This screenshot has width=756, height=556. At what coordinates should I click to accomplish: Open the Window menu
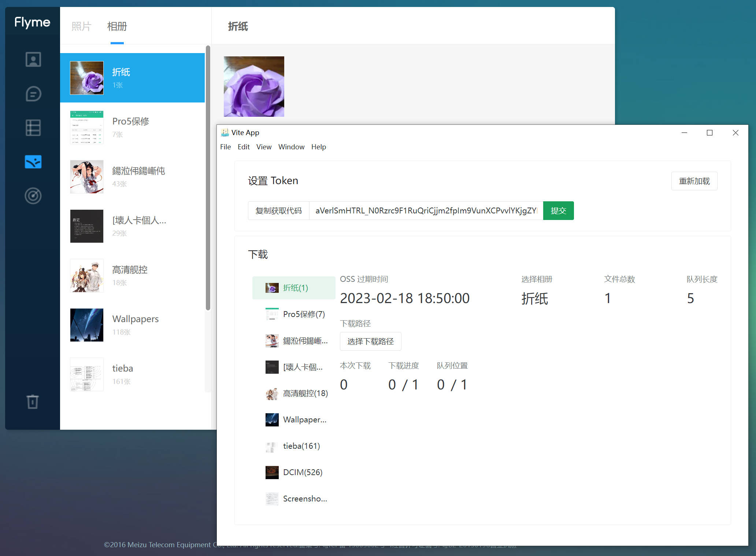click(291, 147)
